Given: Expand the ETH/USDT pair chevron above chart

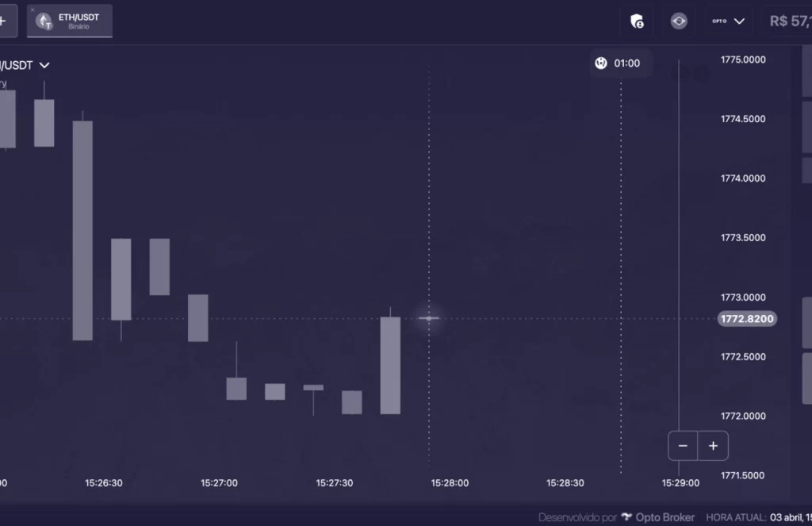Looking at the screenshot, I should click(44, 65).
